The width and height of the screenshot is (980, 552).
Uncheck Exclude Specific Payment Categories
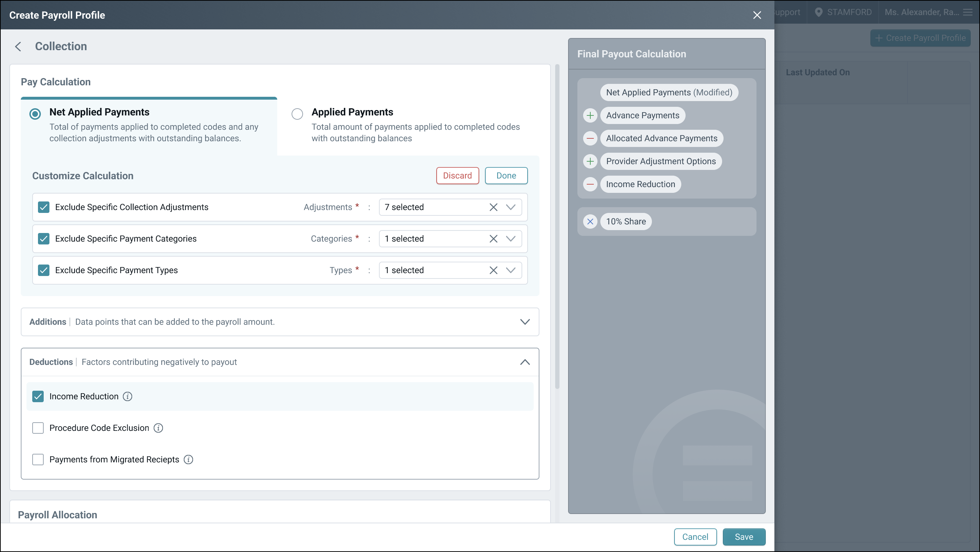coord(44,239)
